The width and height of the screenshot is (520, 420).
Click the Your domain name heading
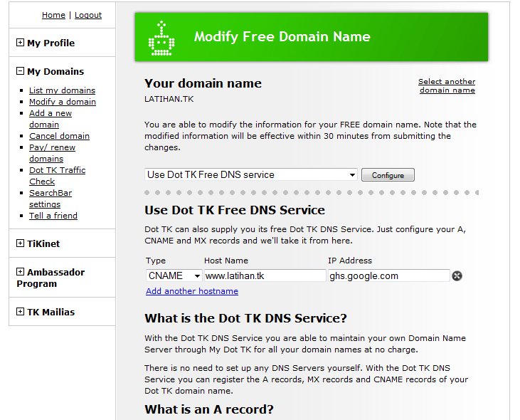[x=203, y=83]
